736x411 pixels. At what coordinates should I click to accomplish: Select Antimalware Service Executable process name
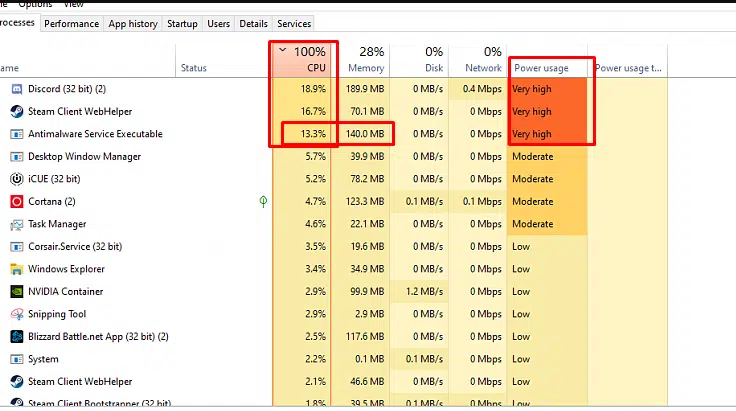click(x=95, y=134)
